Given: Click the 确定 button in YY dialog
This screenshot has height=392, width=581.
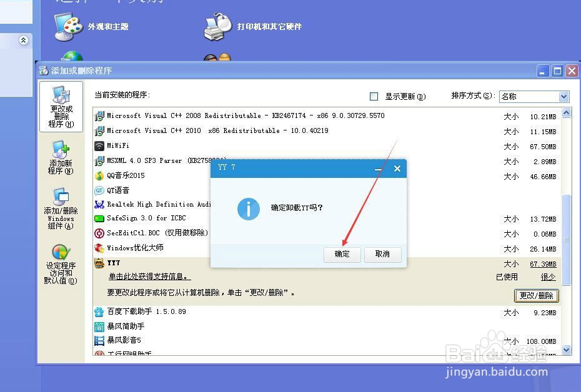Looking at the screenshot, I should coord(342,254).
